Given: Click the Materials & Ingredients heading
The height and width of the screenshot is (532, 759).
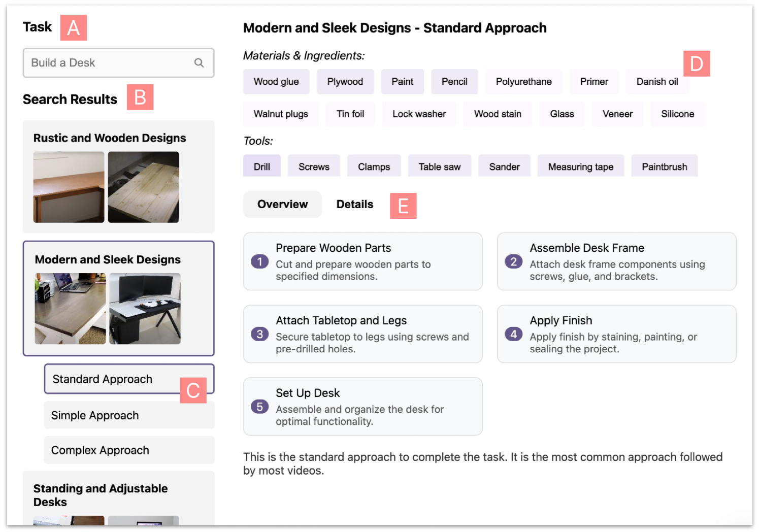Looking at the screenshot, I should (304, 56).
